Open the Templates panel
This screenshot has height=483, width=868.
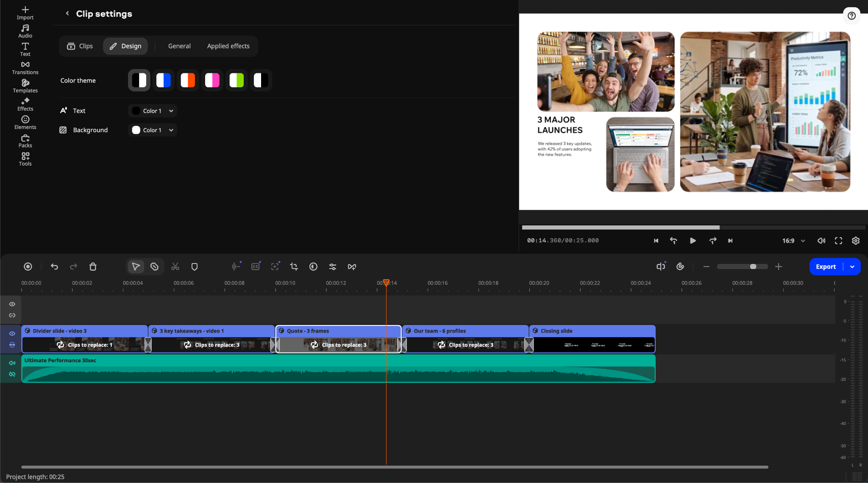[x=25, y=86]
